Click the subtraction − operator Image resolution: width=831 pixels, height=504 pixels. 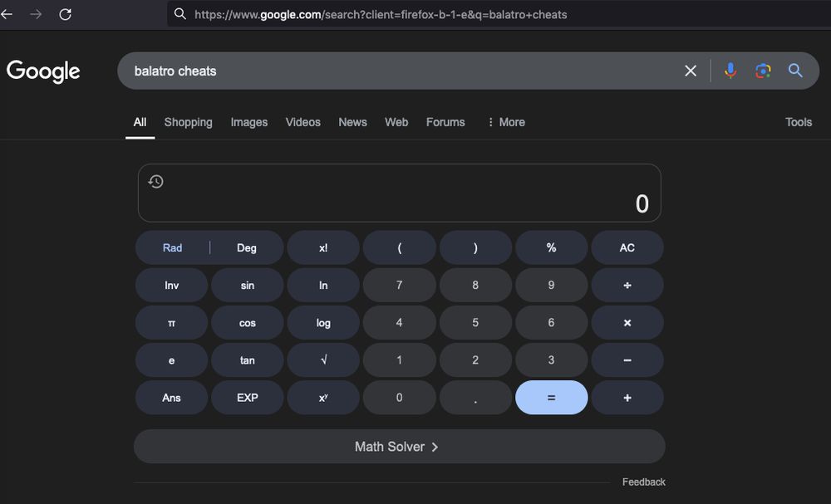pyautogui.click(x=627, y=360)
